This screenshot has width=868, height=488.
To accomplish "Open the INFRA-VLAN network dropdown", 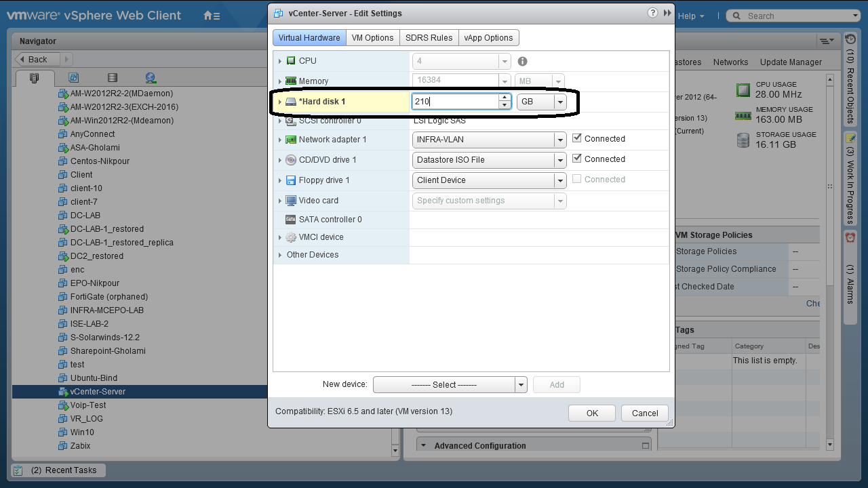I will point(559,140).
